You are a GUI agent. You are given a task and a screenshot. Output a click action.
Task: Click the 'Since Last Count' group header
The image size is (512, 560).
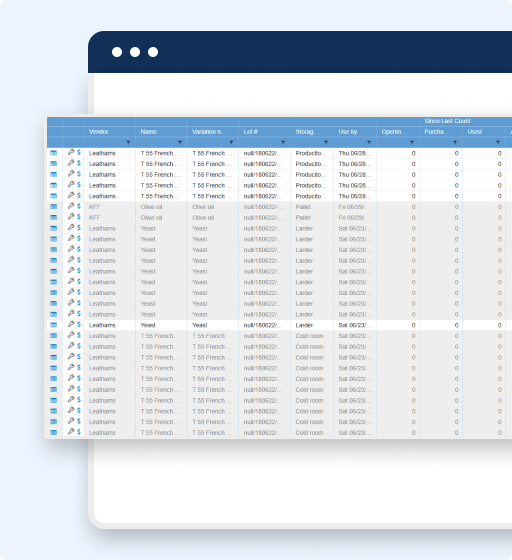tap(447, 121)
